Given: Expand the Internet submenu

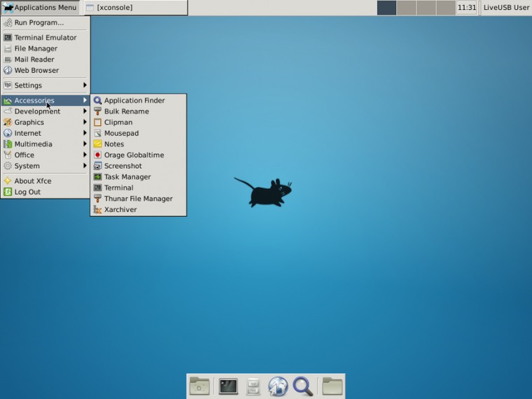Looking at the screenshot, I should coord(45,133).
